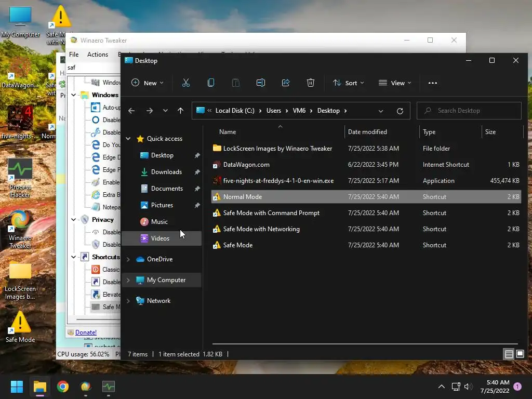Go forward with the right arrow button
The image size is (532, 399).
coord(149,111)
